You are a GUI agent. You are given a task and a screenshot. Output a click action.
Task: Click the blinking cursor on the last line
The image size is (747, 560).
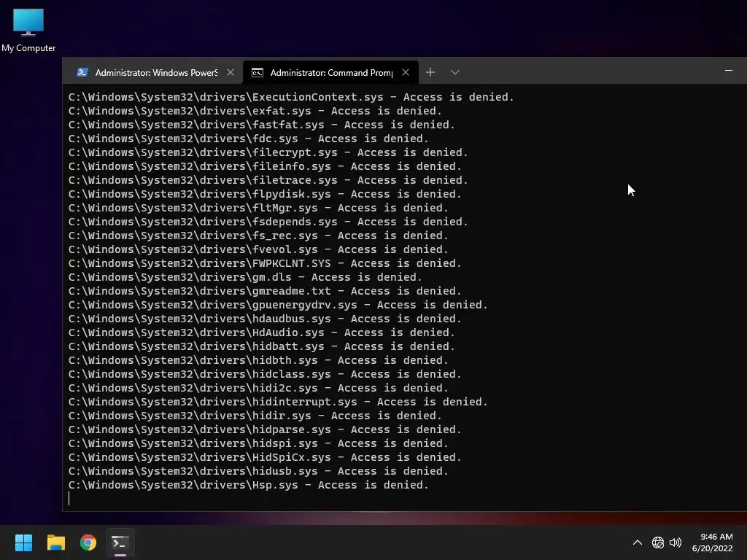click(x=69, y=499)
